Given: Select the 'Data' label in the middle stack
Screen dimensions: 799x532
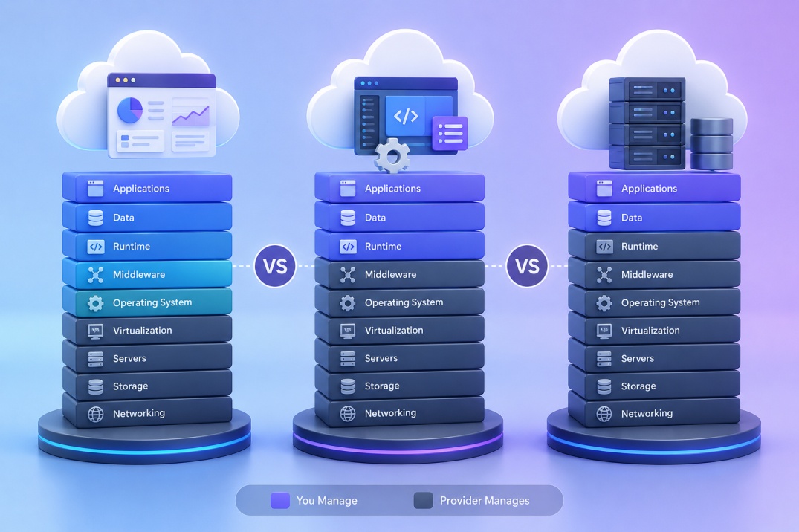Looking at the screenshot, I should tap(375, 218).
